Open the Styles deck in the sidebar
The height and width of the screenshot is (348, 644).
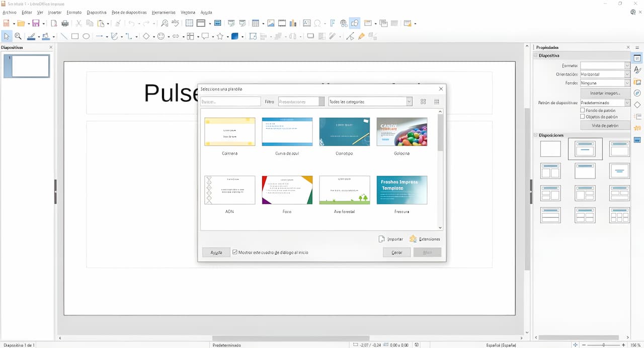click(x=637, y=70)
